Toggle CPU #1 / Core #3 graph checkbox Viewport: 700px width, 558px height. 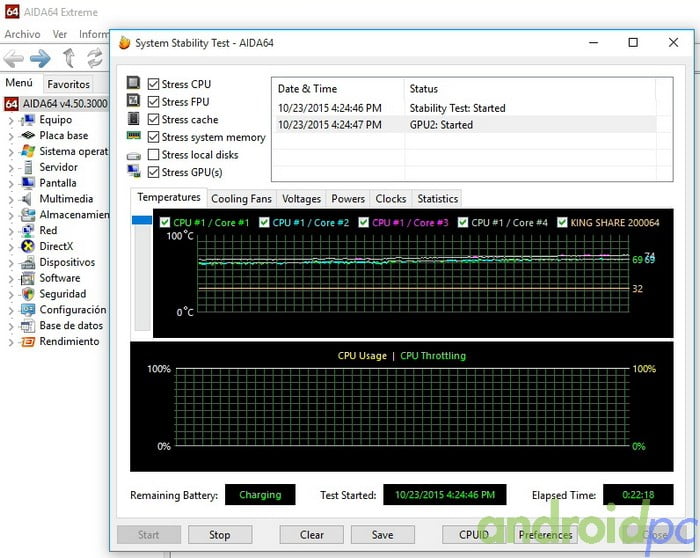click(363, 222)
